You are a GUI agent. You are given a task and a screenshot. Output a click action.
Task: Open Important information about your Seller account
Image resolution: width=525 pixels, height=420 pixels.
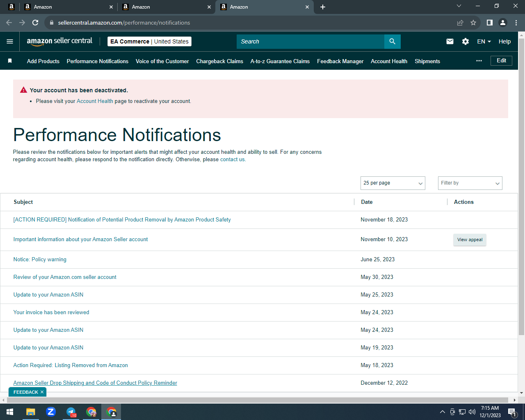coord(80,240)
